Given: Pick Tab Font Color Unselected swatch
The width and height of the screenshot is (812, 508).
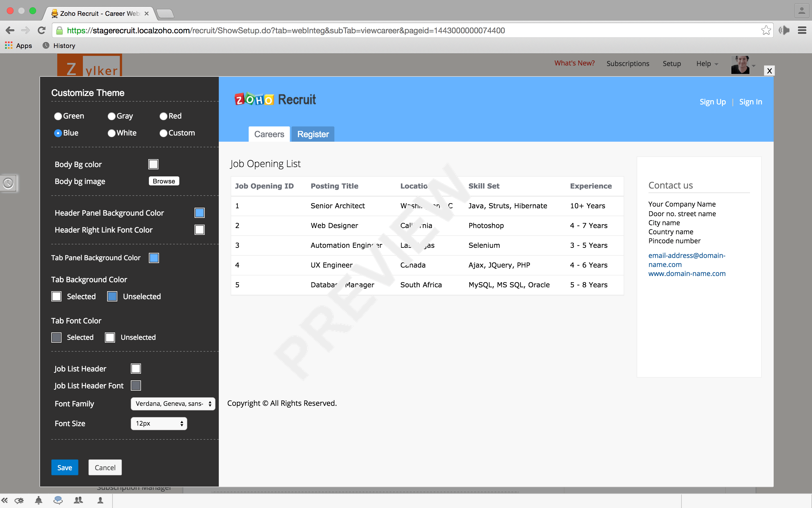Looking at the screenshot, I should [x=110, y=337].
